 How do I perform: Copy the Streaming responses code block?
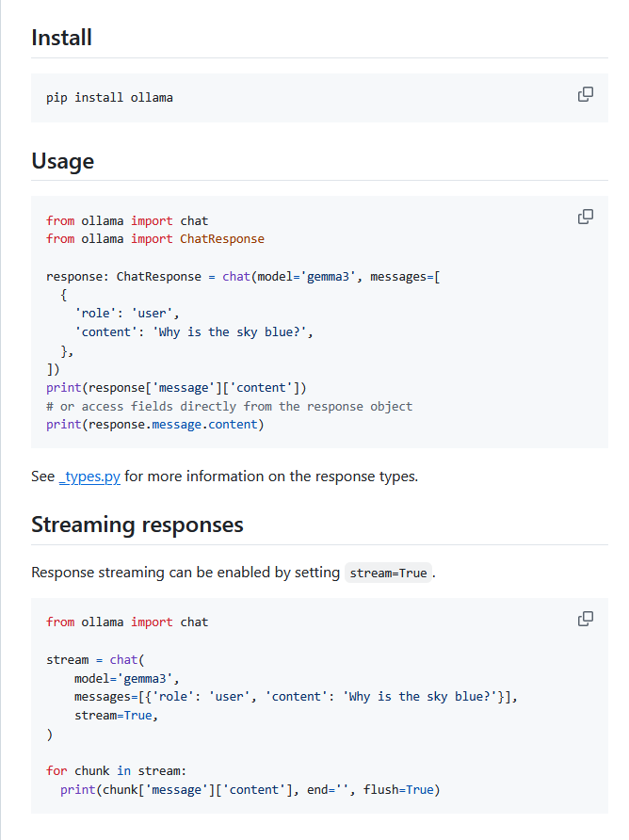click(585, 619)
